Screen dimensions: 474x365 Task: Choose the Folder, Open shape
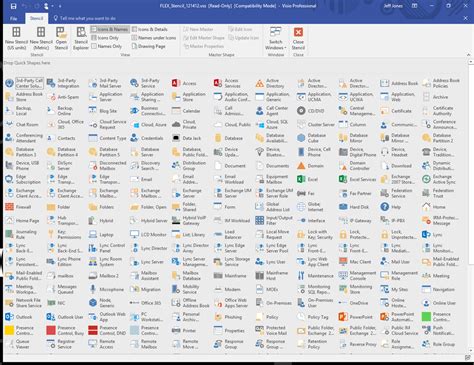[x=149, y=207]
